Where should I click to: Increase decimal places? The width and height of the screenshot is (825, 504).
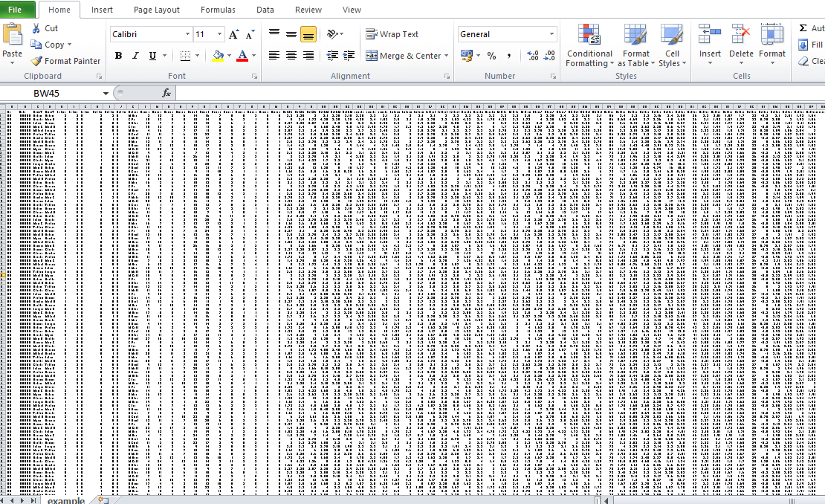point(532,56)
